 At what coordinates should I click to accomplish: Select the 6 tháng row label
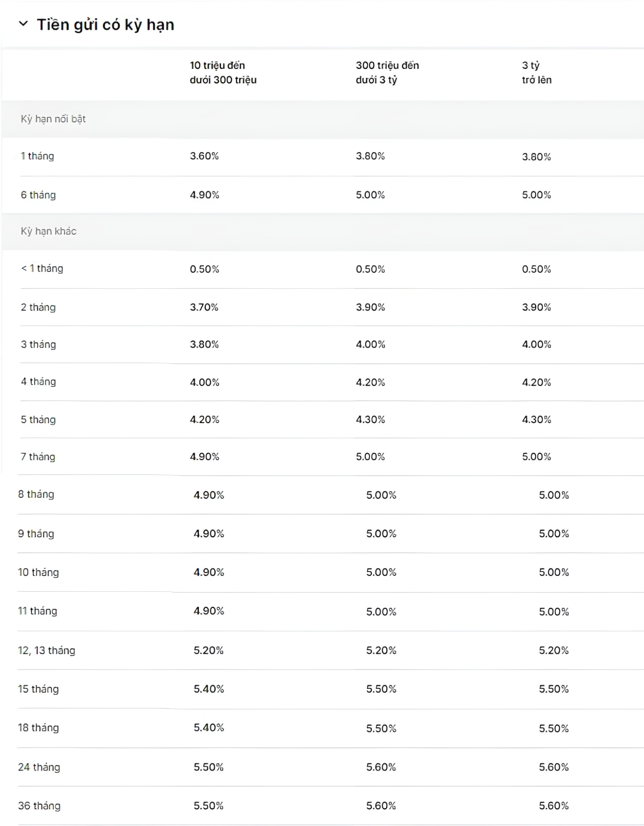(x=38, y=195)
